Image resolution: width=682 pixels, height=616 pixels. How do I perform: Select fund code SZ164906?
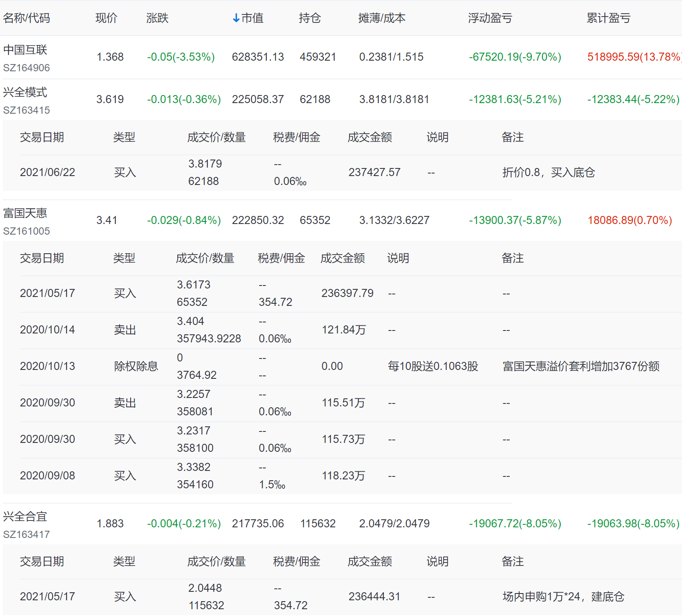(x=26, y=68)
